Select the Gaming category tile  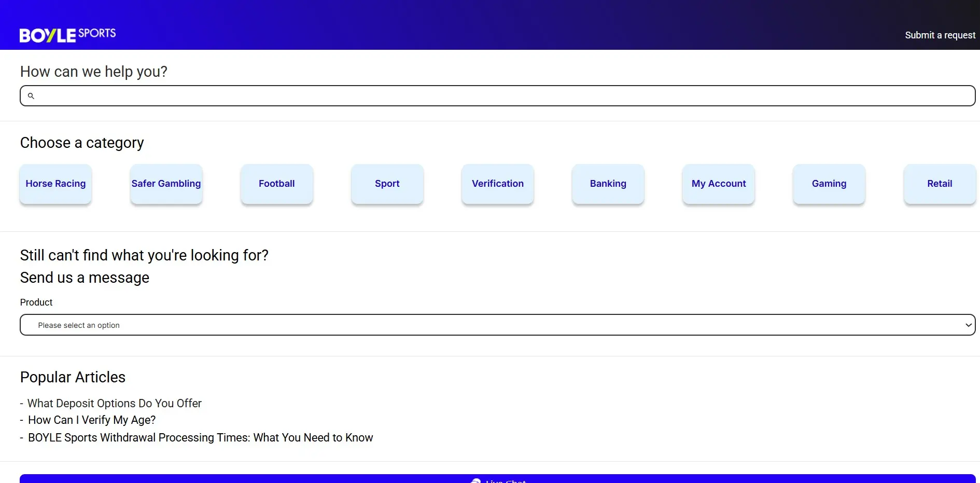[x=829, y=184]
